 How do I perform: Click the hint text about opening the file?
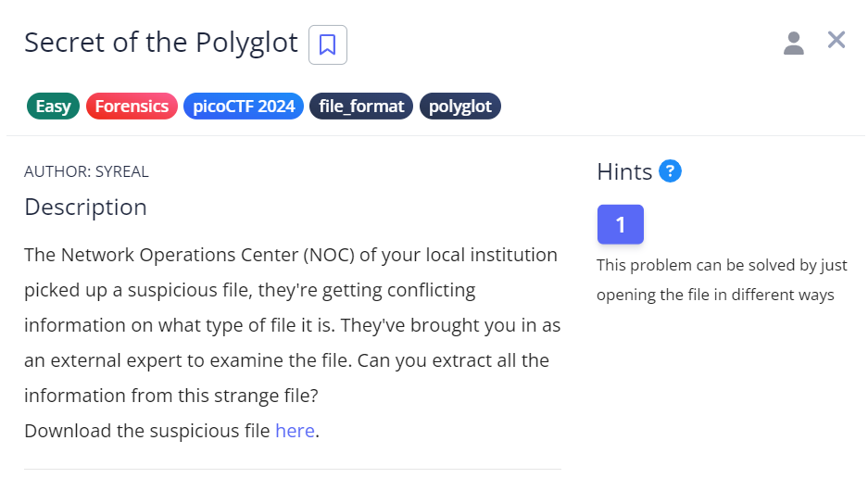722,280
